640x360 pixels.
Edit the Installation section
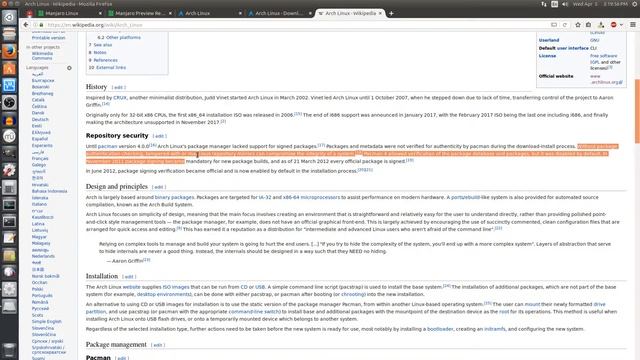click(x=129, y=277)
